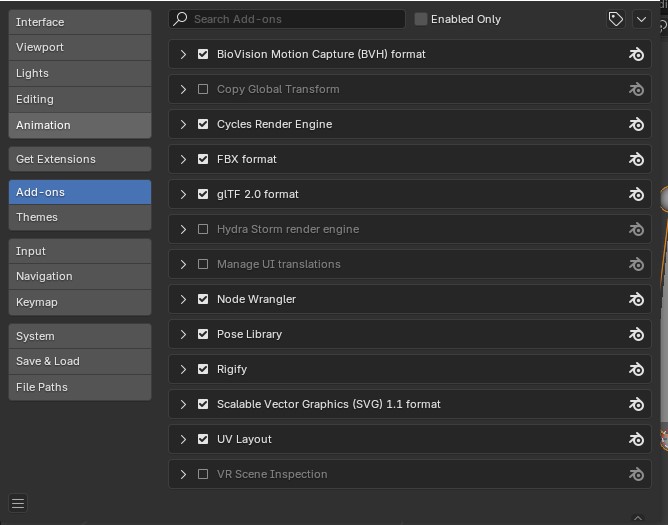Screen dimensions: 668x525
Task: Check the Manage UI translations add-on
Action: 203,264
